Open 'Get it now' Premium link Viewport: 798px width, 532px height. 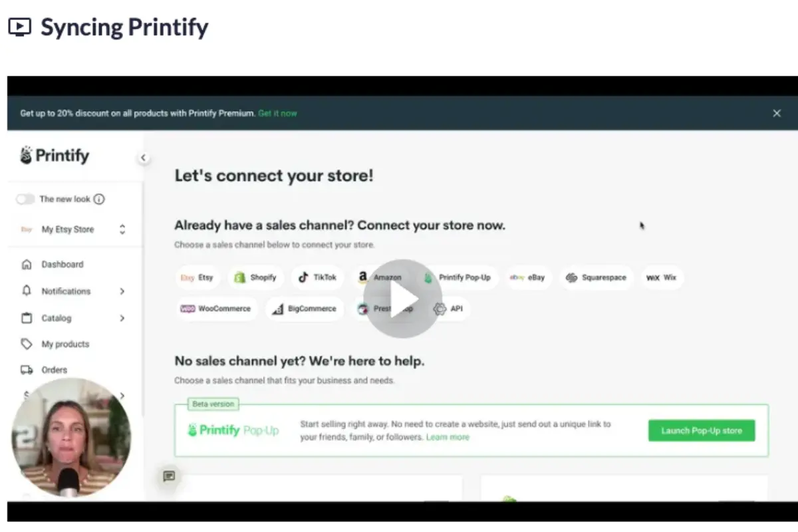(277, 113)
